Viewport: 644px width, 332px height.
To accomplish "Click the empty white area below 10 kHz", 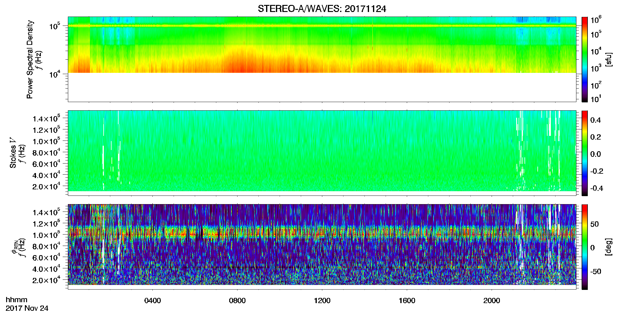I will (322, 87).
